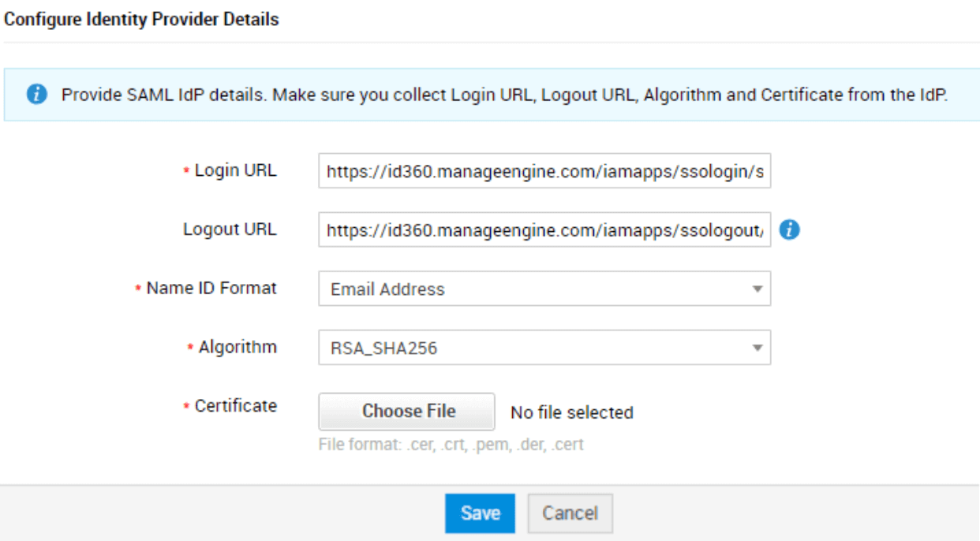Expand the Algorithm dropdown arrow

pyautogui.click(x=757, y=348)
